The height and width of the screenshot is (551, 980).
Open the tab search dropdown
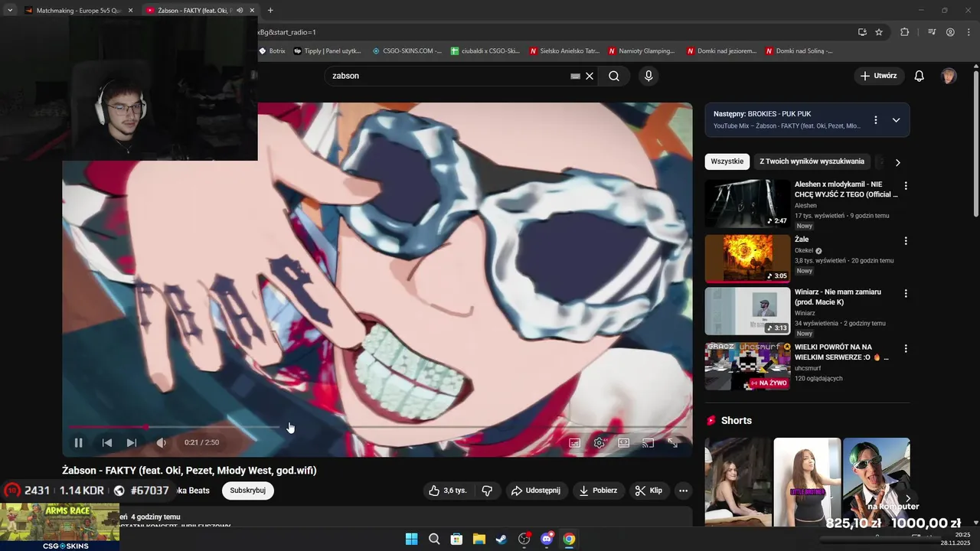click(10, 11)
